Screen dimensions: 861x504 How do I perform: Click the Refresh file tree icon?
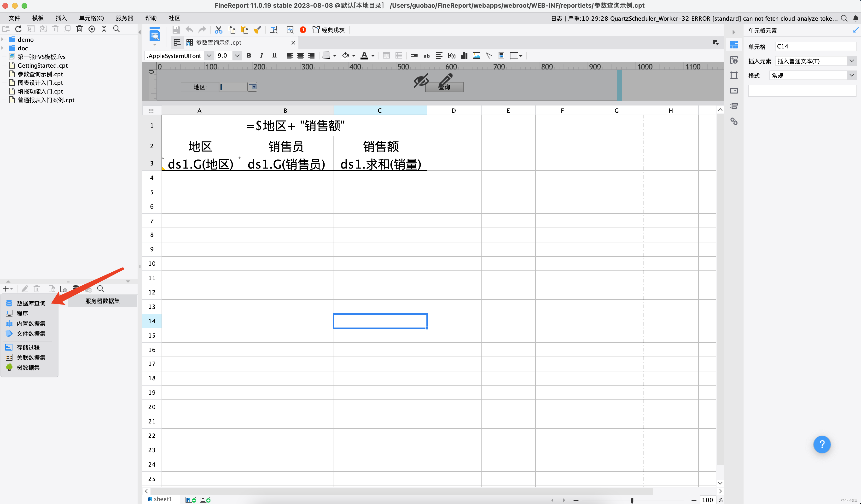pyautogui.click(x=18, y=29)
